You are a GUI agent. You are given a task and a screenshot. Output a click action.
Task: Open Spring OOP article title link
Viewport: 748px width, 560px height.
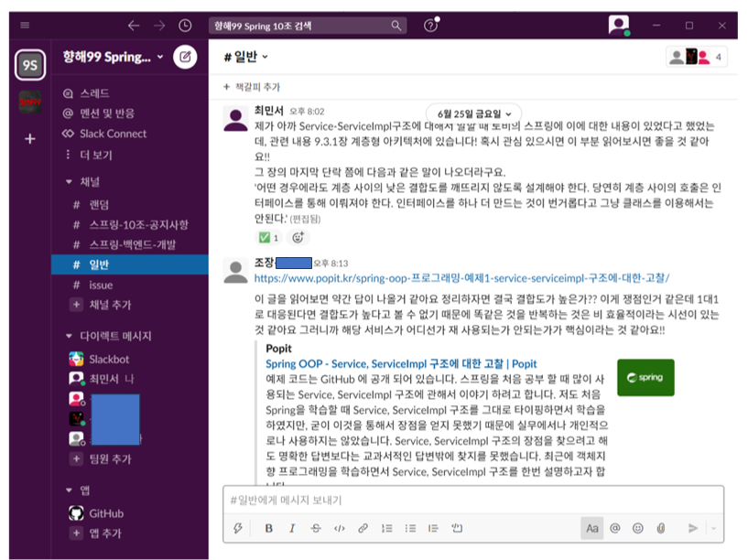(x=401, y=364)
